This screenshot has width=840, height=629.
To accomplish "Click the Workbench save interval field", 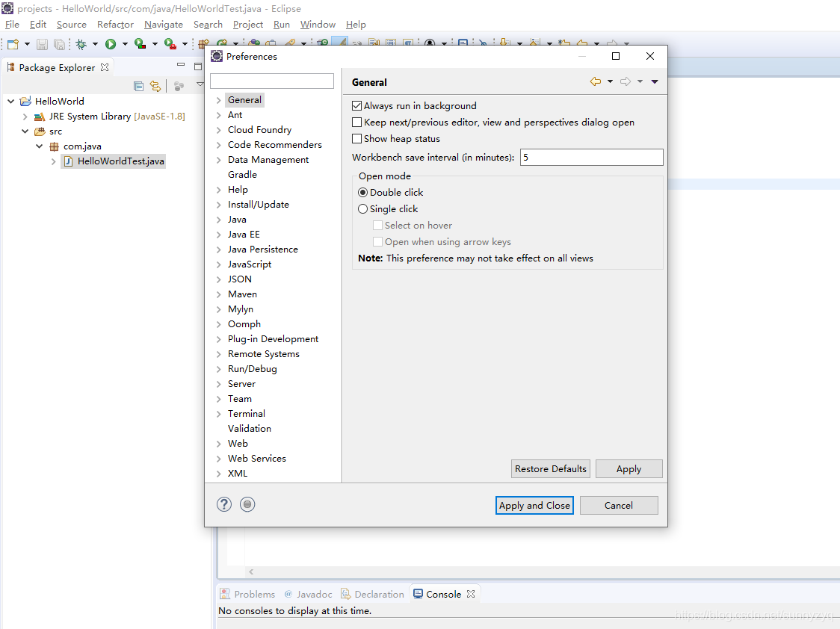I will click(591, 158).
